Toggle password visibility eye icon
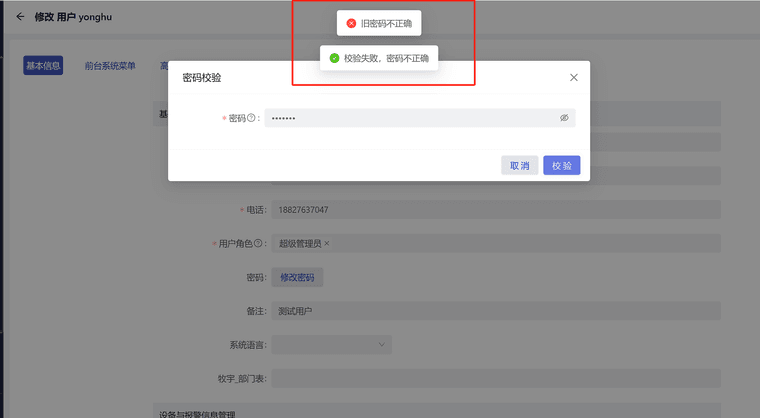The height and width of the screenshot is (418, 760). click(x=564, y=118)
